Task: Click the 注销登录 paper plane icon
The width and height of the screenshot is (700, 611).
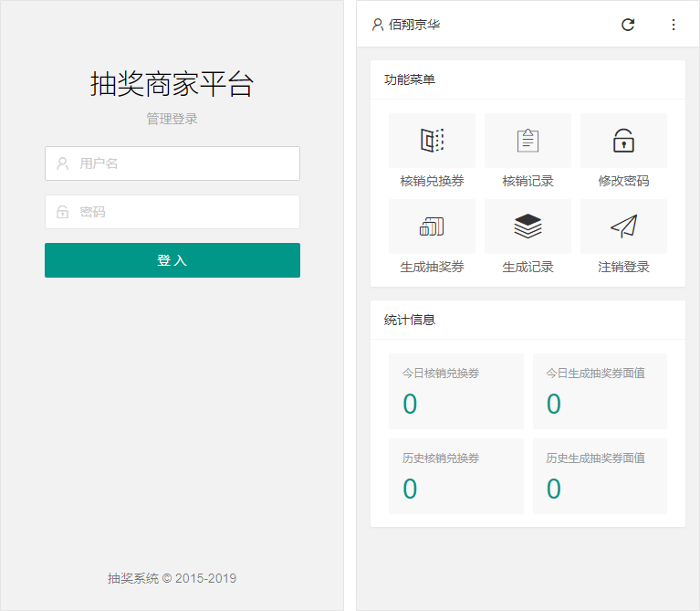Action: click(623, 226)
